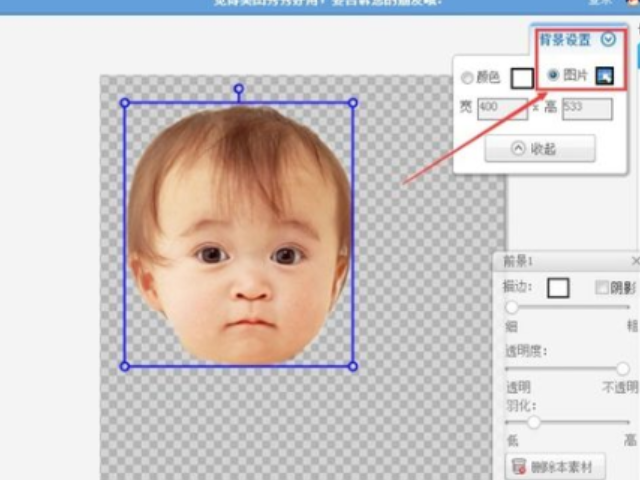Viewport: 640px width, 480px height.
Task: Click the top-left resize handle of selection
Action: 125,102
